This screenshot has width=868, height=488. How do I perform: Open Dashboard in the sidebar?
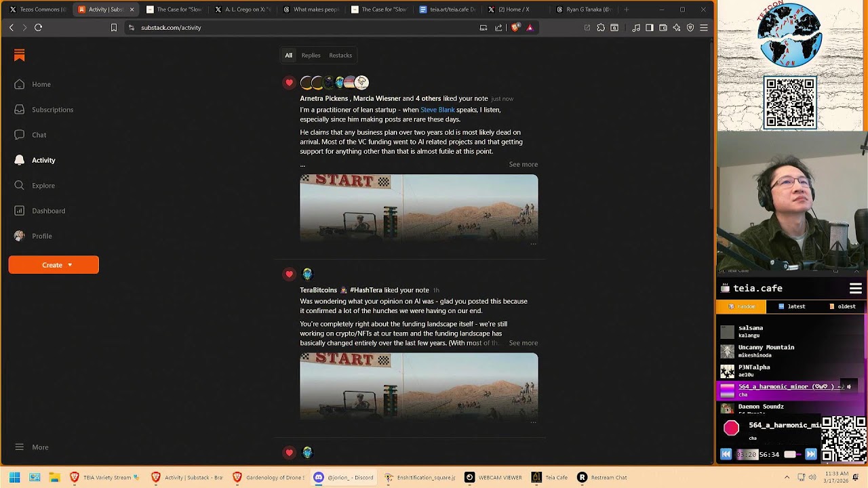click(x=39, y=211)
